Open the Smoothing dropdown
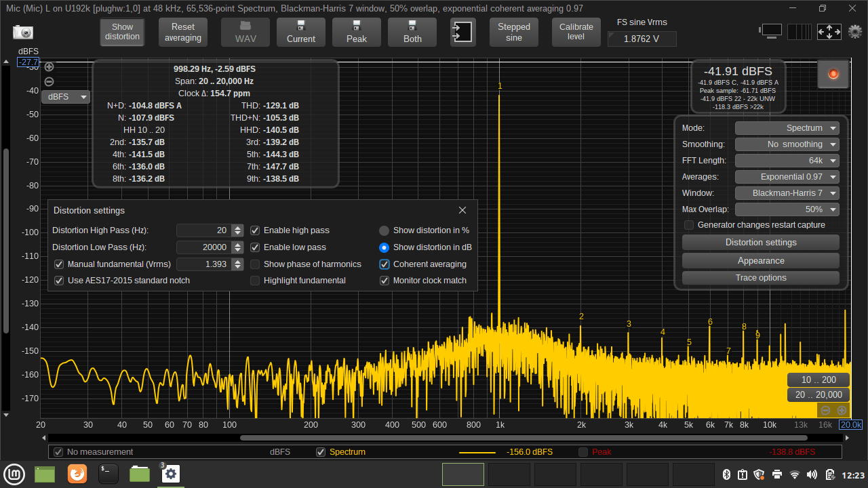Screen dimensions: 868x488 787,144
